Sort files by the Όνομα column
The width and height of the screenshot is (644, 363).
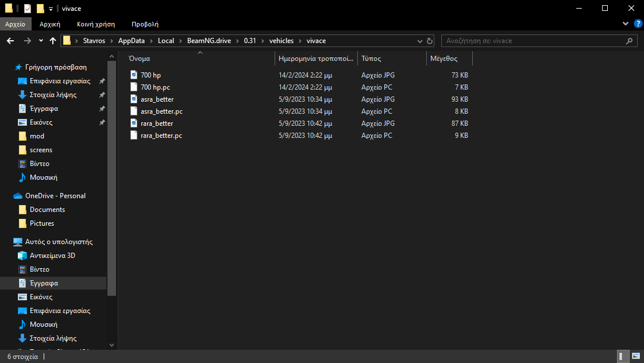click(x=200, y=59)
